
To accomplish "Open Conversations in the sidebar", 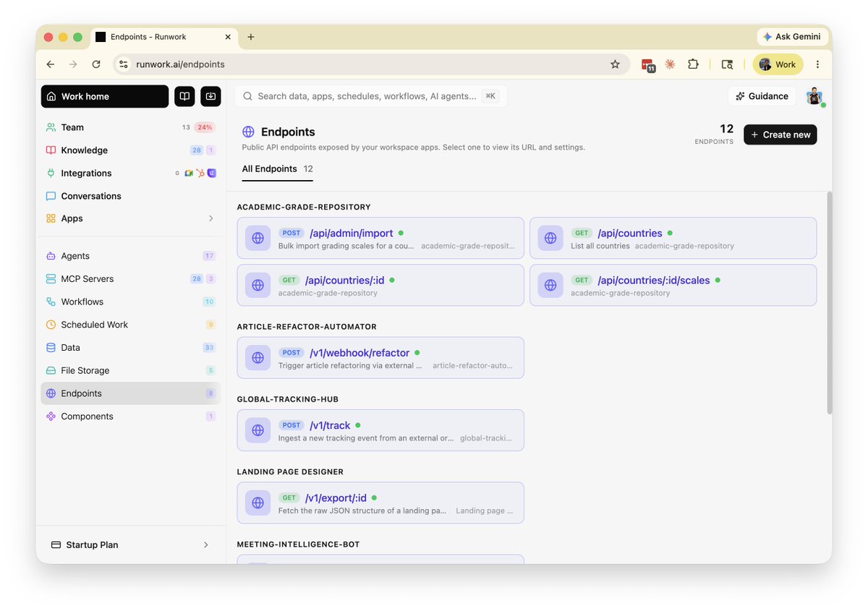I will 131,196.
